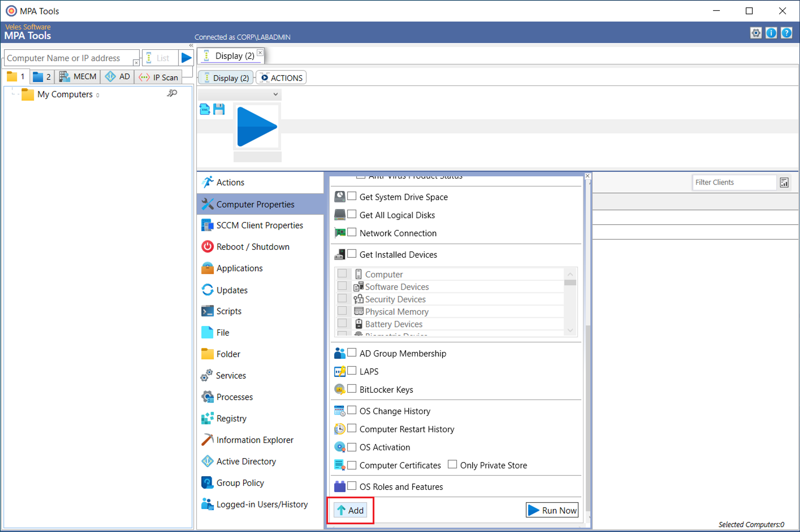Image resolution: width=800 pixels, height=532 pixels.
Task: Check Computer Certificates option
Action: coord(352,465)
